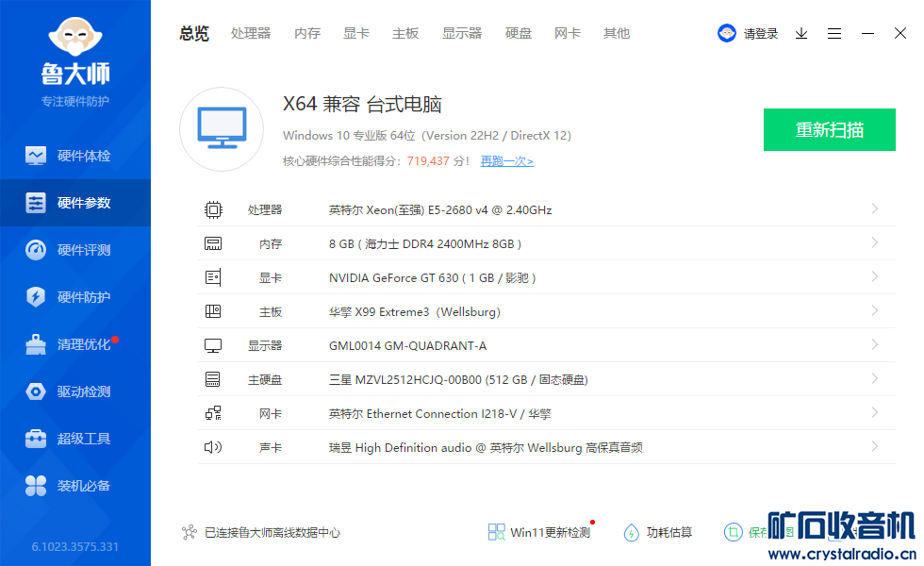This screenshot has height=566, width=924.
Task: Click the graphics card icon
Action: [213, 277]
